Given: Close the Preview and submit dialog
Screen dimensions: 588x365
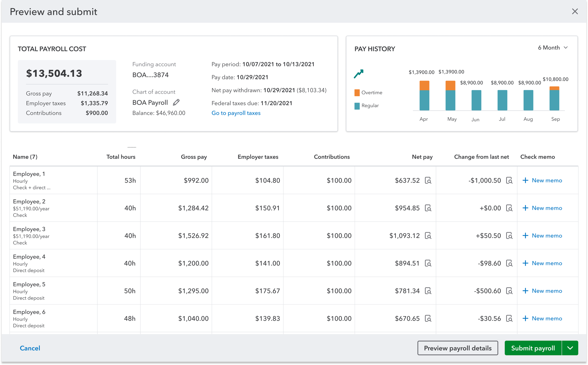Looking at the screenshot, I should click(575, 11).
